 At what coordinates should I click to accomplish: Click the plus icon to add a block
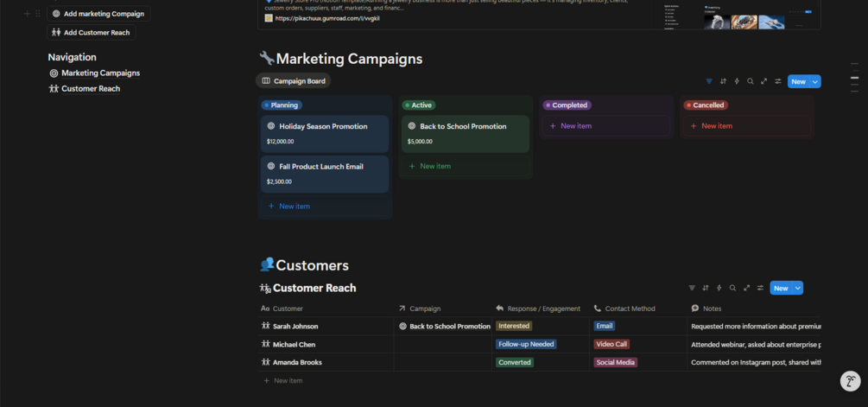[x=27, y=14]
